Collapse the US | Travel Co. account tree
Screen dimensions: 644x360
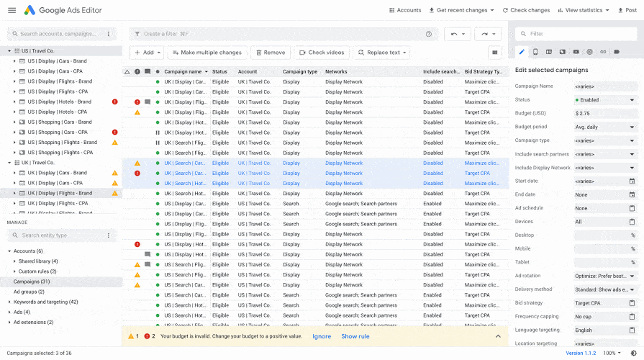(10, 51)
